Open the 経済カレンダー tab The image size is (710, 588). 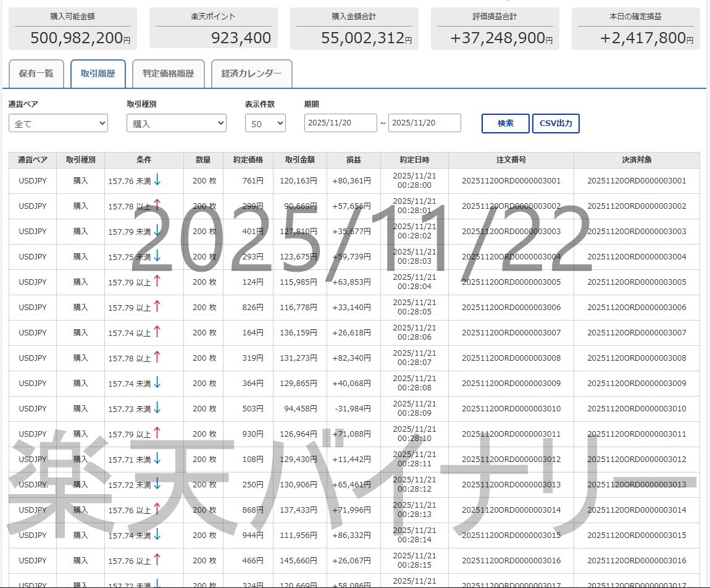tap(251, 73)
